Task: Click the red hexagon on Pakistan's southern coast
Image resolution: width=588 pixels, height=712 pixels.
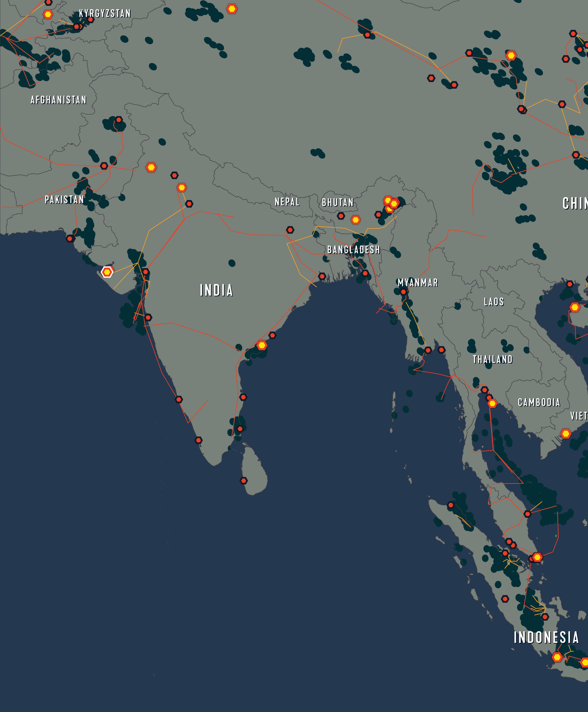Action: [70, 238]
